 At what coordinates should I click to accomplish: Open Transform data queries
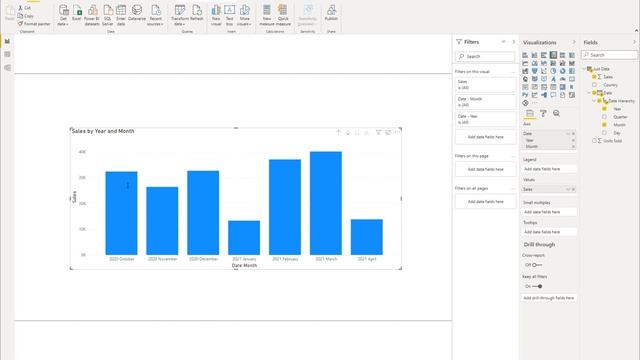[x=180, y=16]
